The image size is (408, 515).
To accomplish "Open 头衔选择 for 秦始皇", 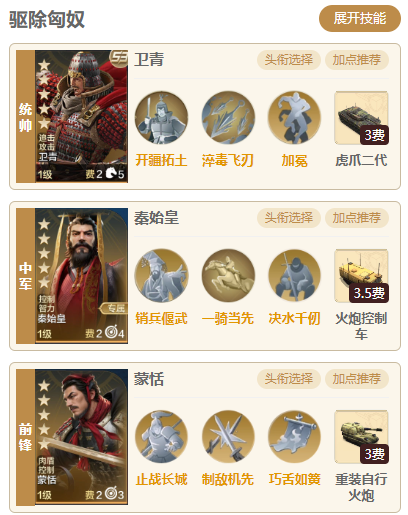I will pos(289,218).
